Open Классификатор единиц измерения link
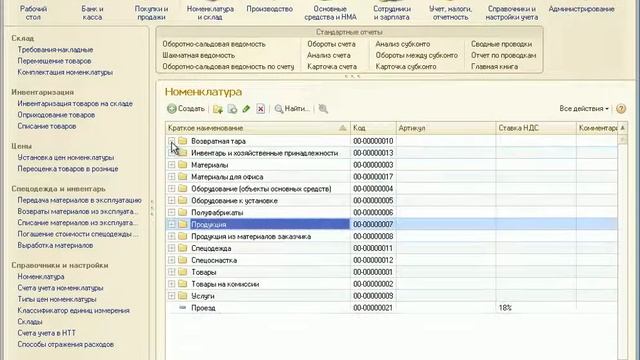 73,310
